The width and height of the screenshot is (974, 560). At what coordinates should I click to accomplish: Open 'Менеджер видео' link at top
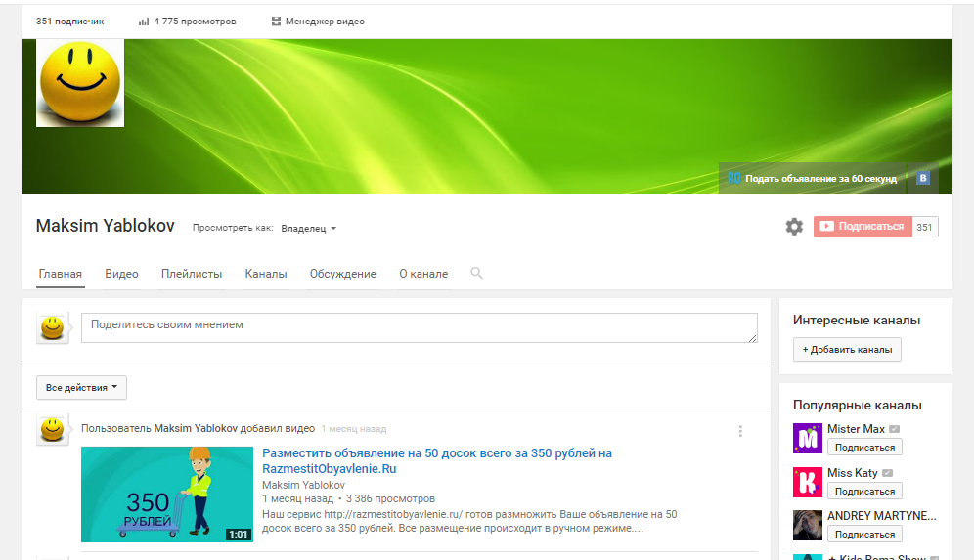pos(318,21)
